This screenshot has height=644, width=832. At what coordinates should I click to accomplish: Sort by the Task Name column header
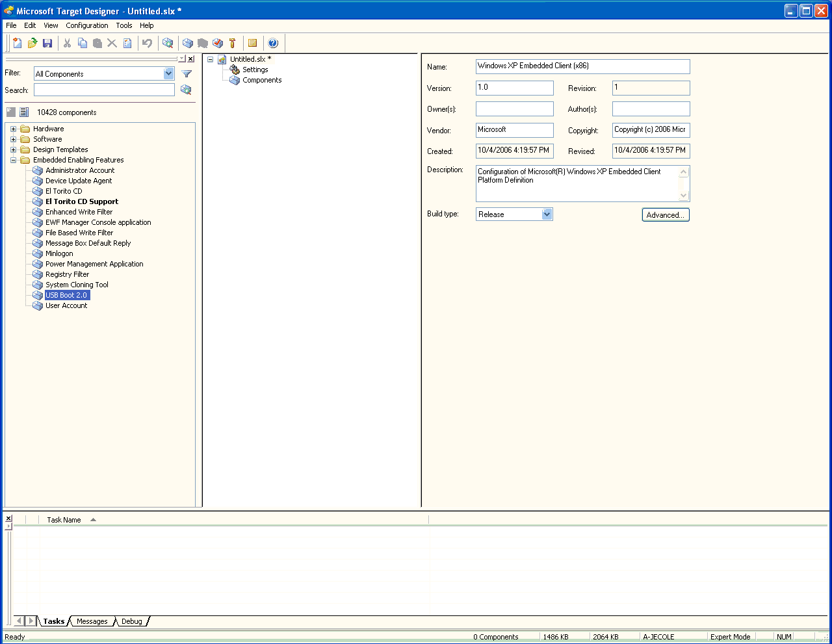point(64,520)
